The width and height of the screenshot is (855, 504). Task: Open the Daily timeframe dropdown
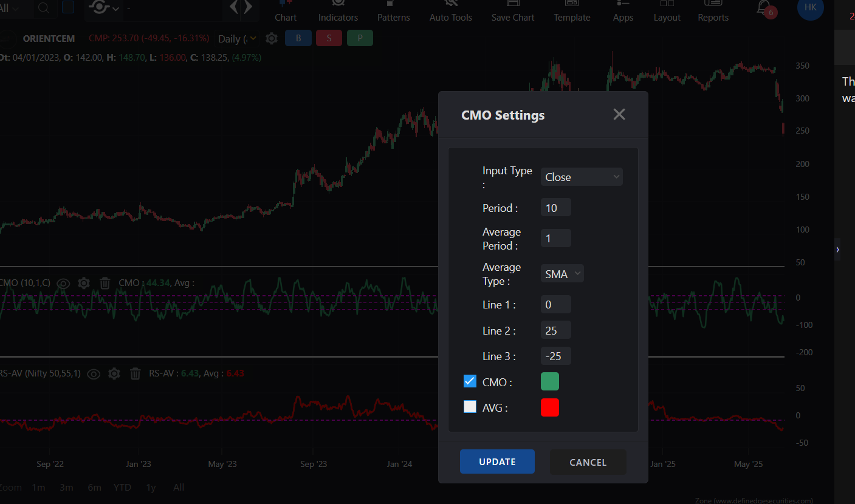click(237, 38)
